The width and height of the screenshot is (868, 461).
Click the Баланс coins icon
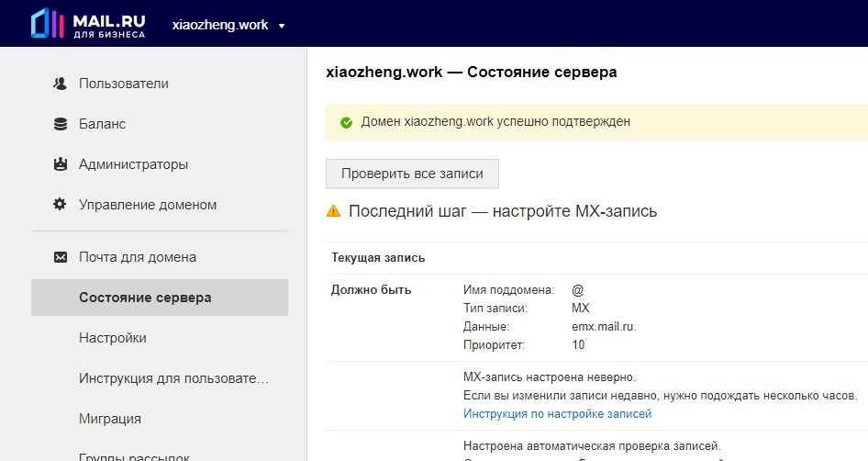pos(60,124)
